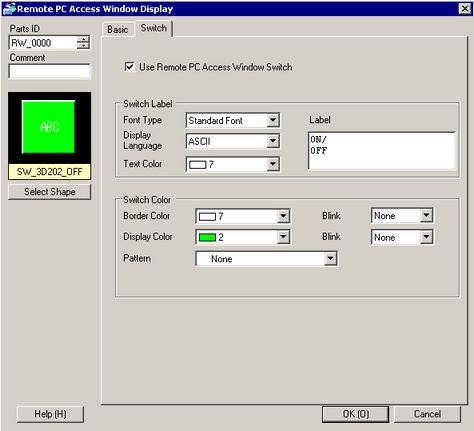Open the Text Color dropdown
Image resolution: width=474 pixels, height=431 pixels.
click(233, 164)
